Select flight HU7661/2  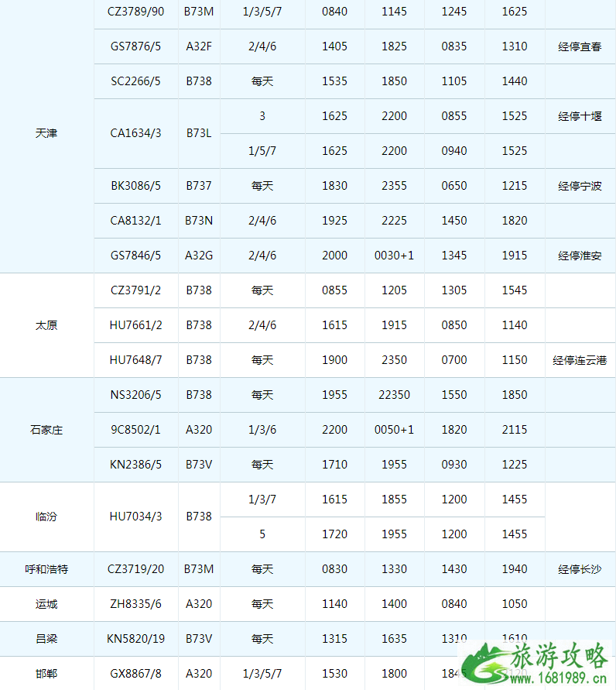point(135,325)
